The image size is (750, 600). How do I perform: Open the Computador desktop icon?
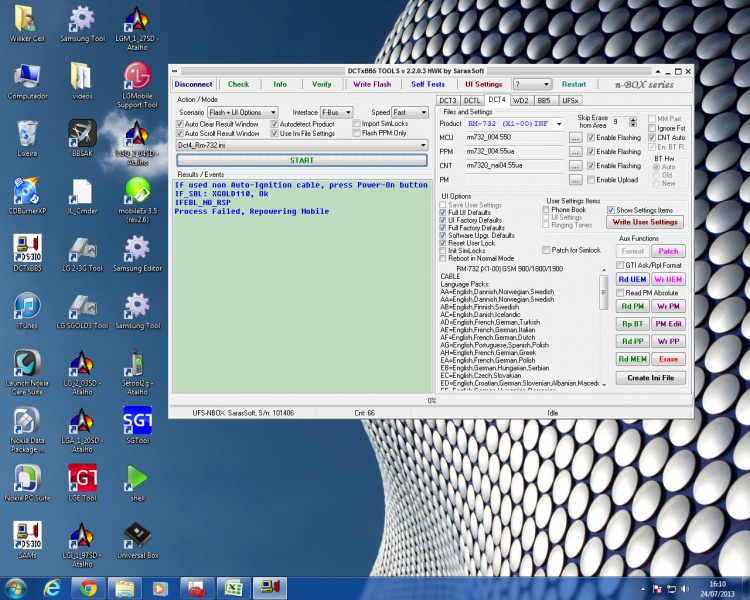pos(27,81)
